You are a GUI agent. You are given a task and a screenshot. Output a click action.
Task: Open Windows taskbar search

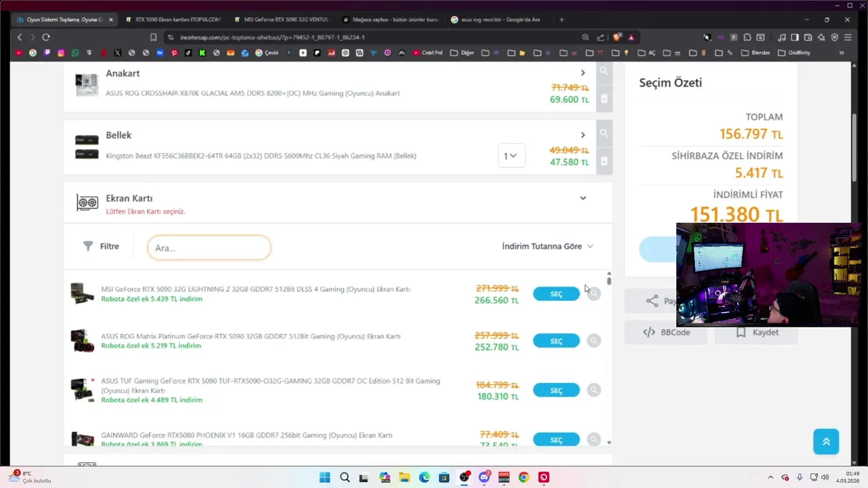(344, 477)
